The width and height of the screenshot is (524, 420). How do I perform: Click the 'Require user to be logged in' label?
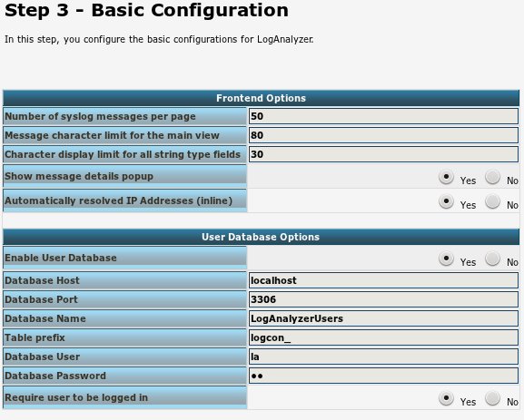76,397
